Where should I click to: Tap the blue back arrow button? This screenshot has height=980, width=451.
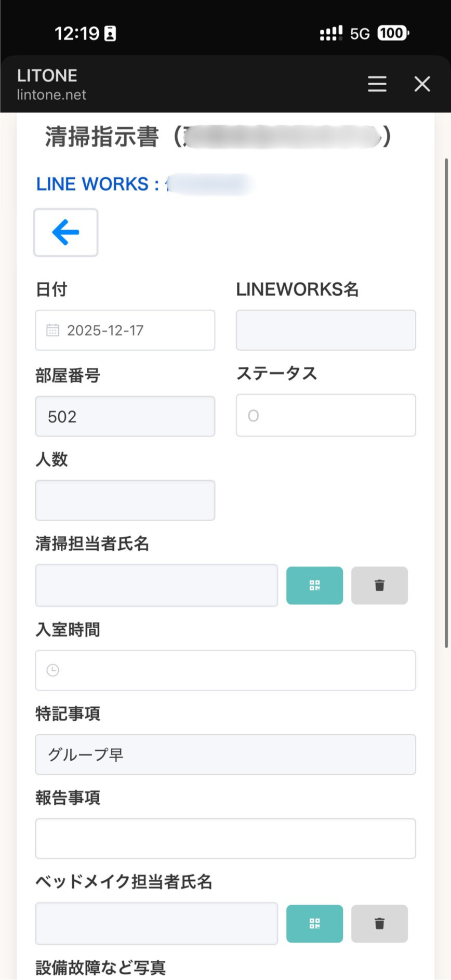(66, 232)
